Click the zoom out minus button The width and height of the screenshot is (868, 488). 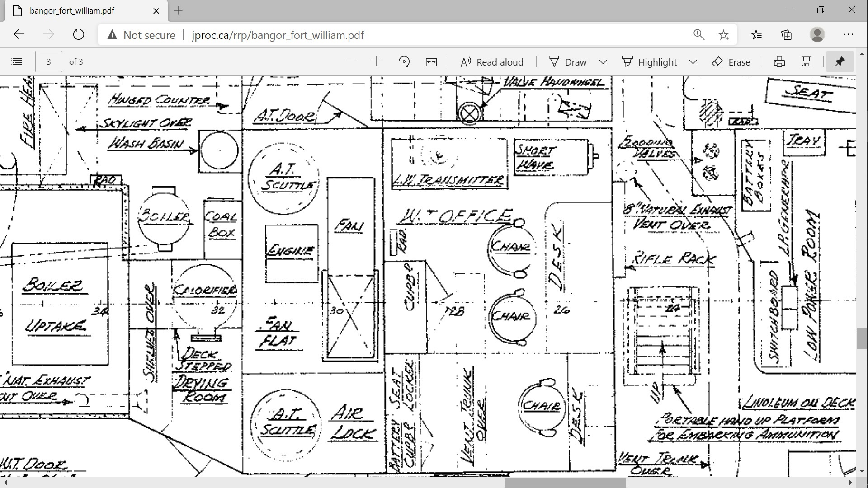click(349, 62)
